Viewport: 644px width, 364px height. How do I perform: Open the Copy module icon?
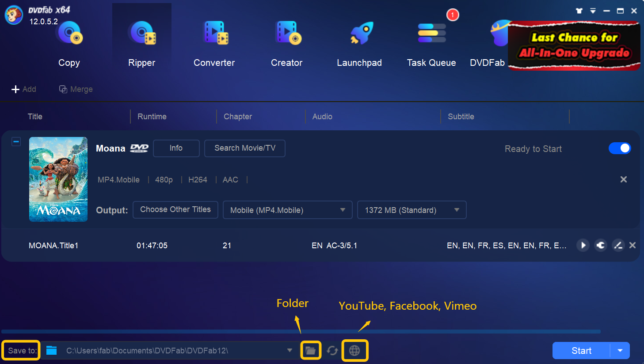click(69, 33)
